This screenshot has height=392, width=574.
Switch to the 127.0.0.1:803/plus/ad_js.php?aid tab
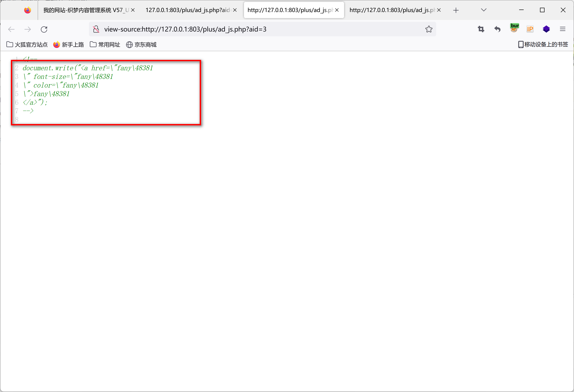187,10
